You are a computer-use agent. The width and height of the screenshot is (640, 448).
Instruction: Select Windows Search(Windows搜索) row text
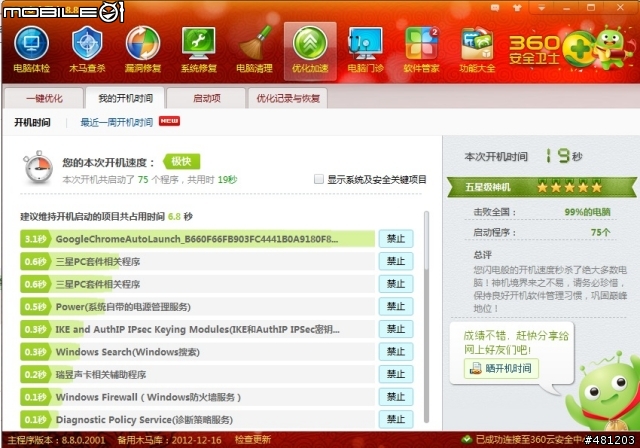[127, 352]
